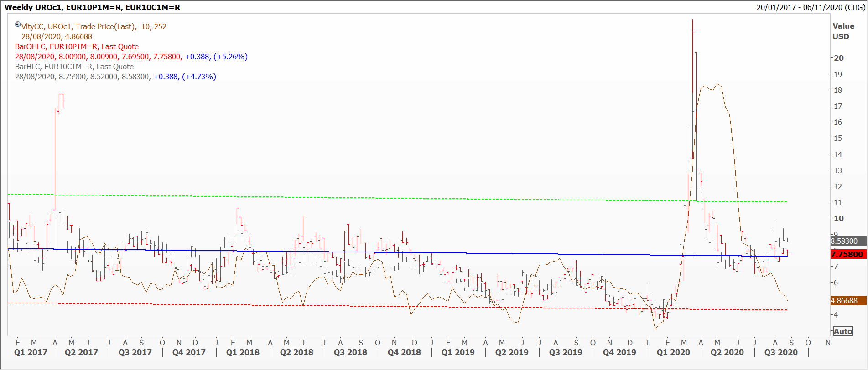Click the 11 mark on the value axis
Image resolution: width=868 pixels, height=370 pixels.
tap(838, 202)
